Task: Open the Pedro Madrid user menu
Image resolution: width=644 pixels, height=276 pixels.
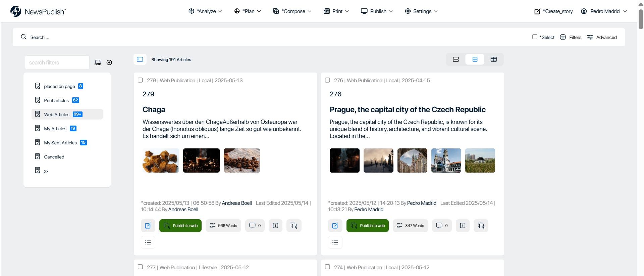Action: point(604,11)
